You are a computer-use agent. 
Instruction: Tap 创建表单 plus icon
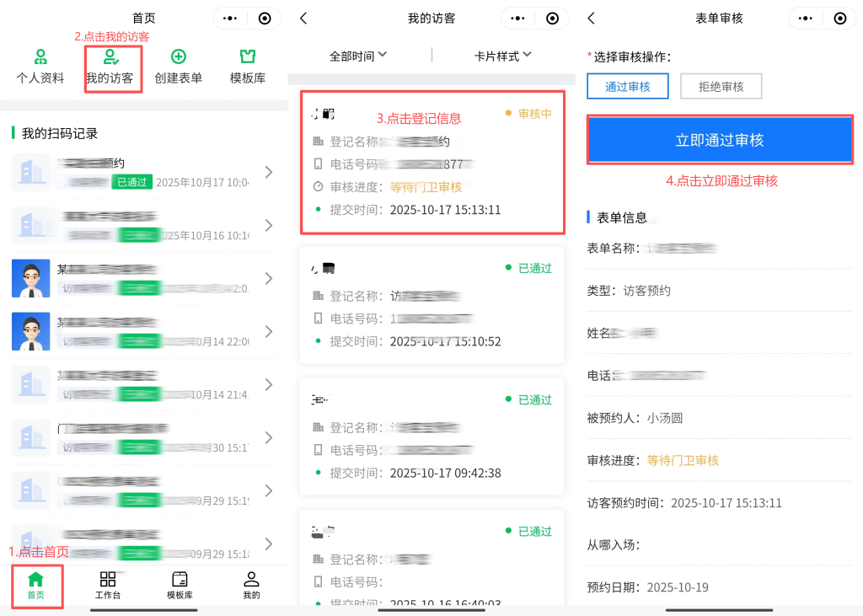pyautogui.click(x=179, y=57)
